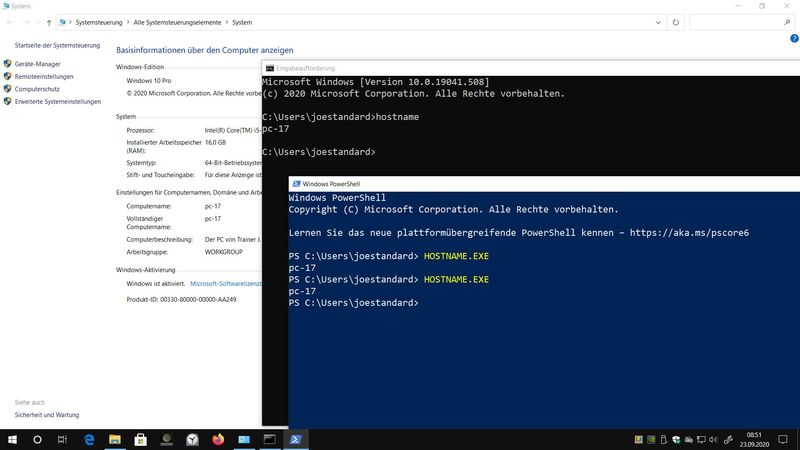Click Alle Systemsteuerungselemente breadcrumb
This screenshot has width=800, height=450.
[x=178, y=22]
